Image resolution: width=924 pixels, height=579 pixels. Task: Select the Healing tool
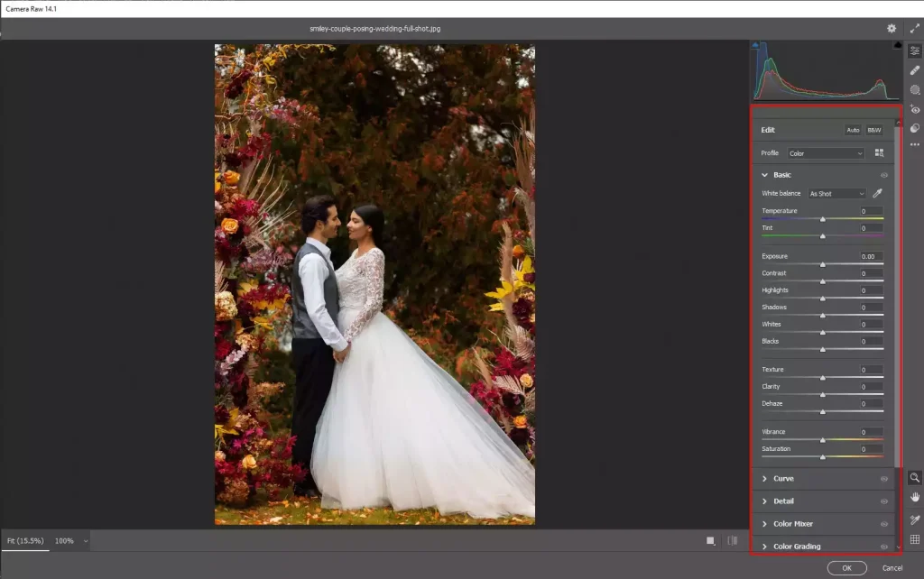915,69
